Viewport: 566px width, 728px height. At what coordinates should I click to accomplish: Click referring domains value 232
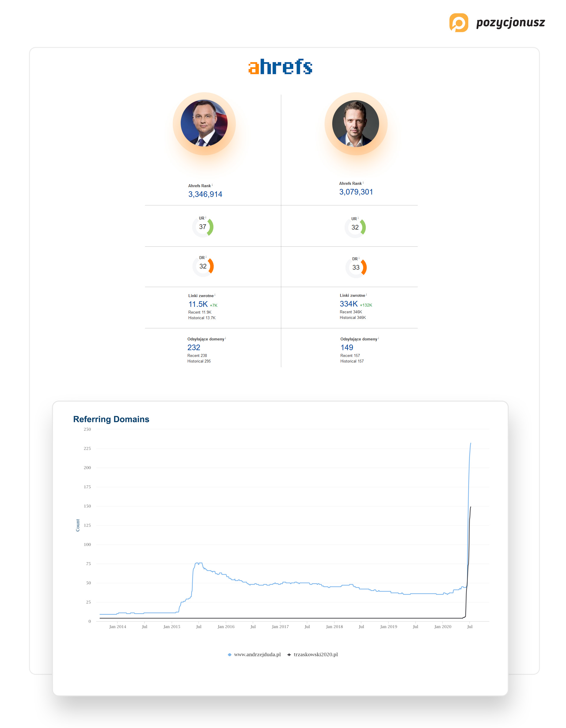pyautogui.click(x=194, y=348)
